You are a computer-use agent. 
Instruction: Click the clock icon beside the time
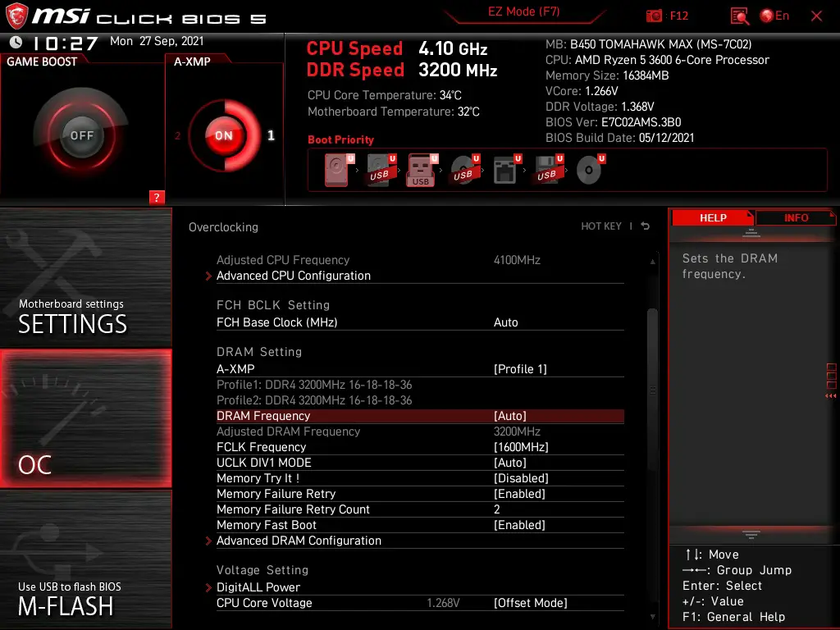click(x=16, y=42)
